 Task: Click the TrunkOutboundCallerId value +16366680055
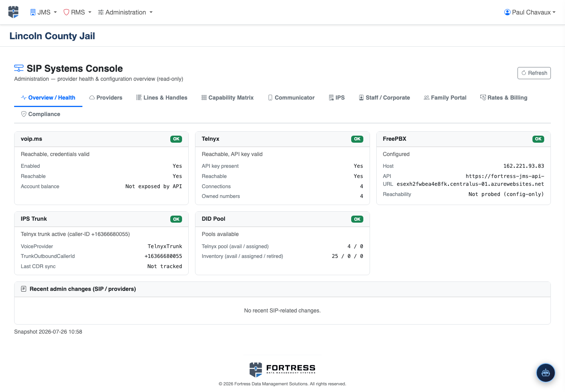163,256
